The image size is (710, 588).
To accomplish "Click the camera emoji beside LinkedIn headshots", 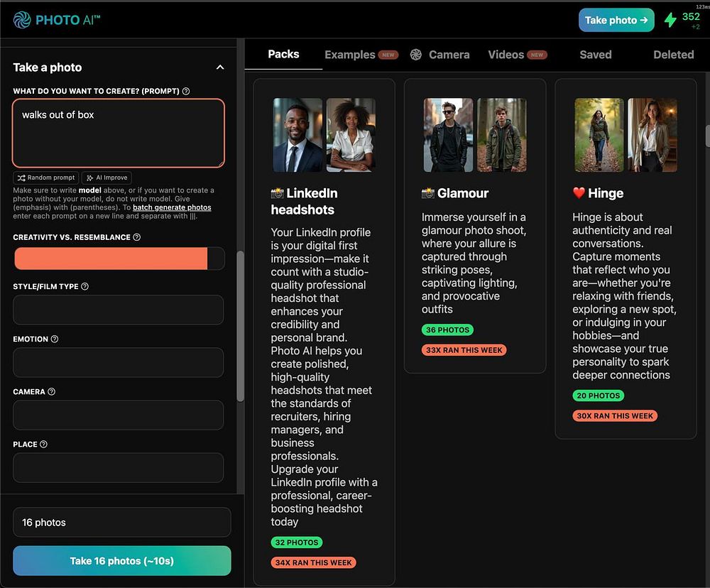I will pyautogui.click(x=277, y=193).
